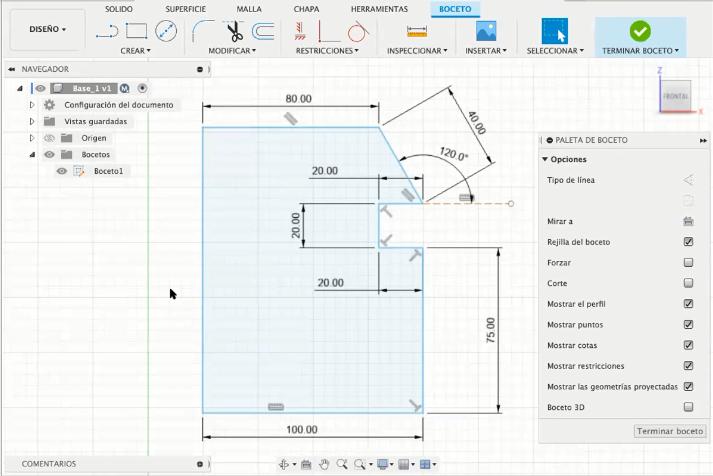Enable the Forzar checkbox
713x476 pixels.
[x=688, y=262]
